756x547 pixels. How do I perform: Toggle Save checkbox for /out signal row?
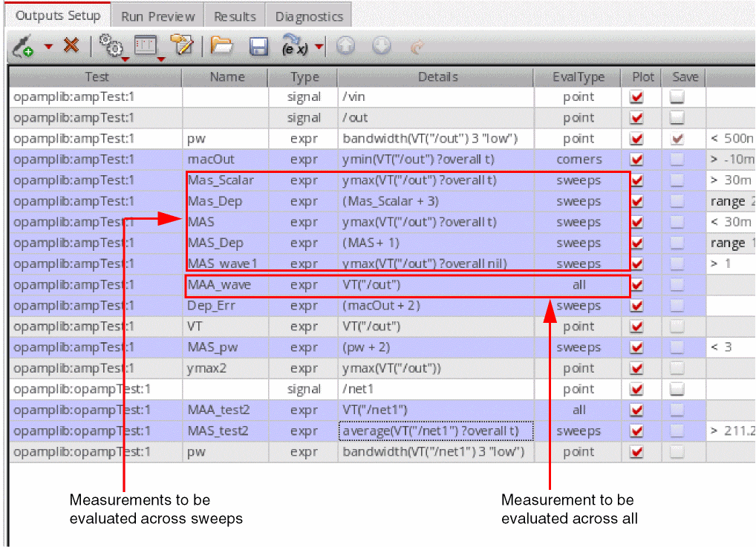click(677, 118)
